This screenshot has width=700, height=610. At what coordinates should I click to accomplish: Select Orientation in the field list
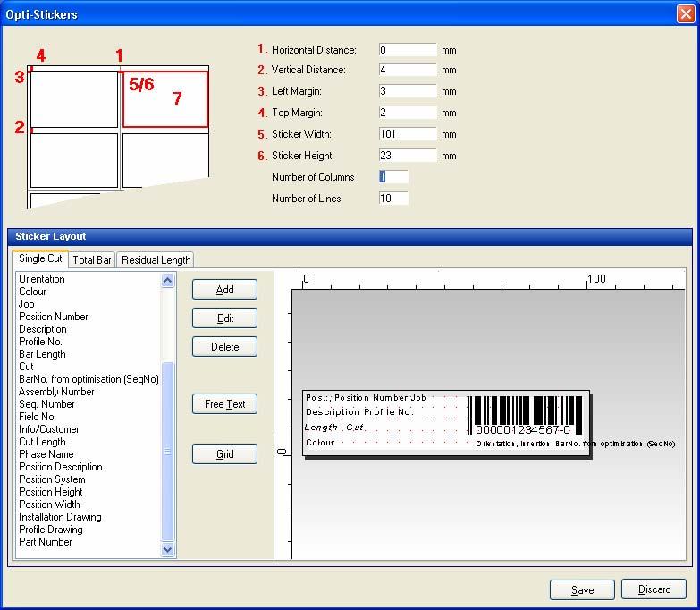click(x=41, y=279)
